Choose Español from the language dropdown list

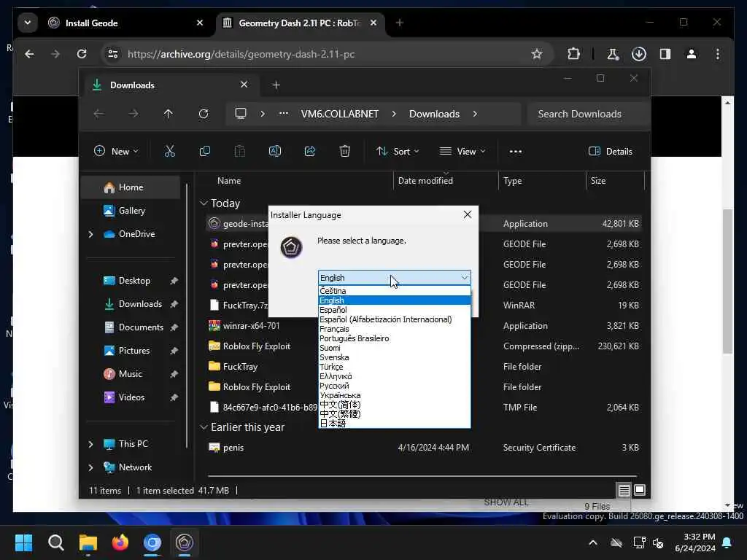(394, 309)
